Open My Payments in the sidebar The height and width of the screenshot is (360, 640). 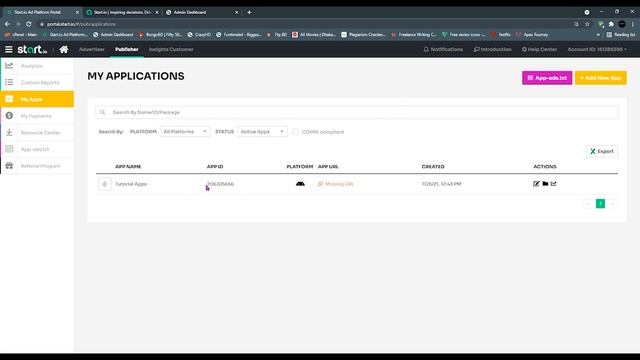(x=37, y=116)
